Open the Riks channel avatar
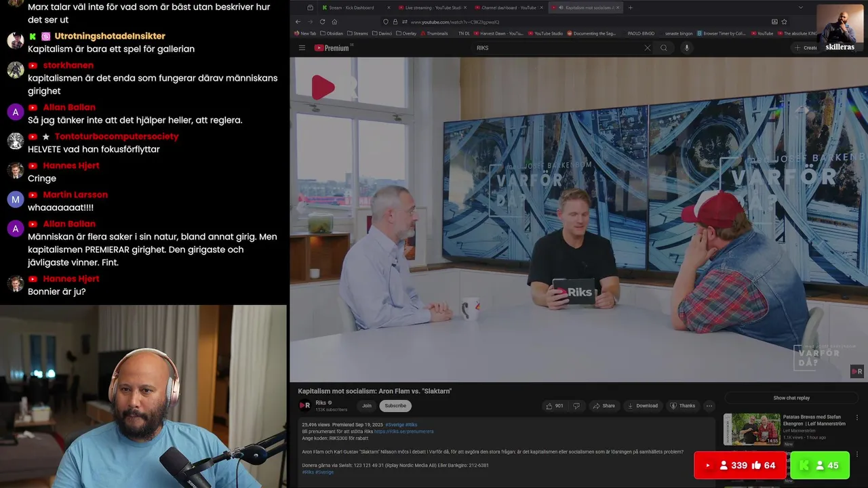 click(x=305, y=406)
